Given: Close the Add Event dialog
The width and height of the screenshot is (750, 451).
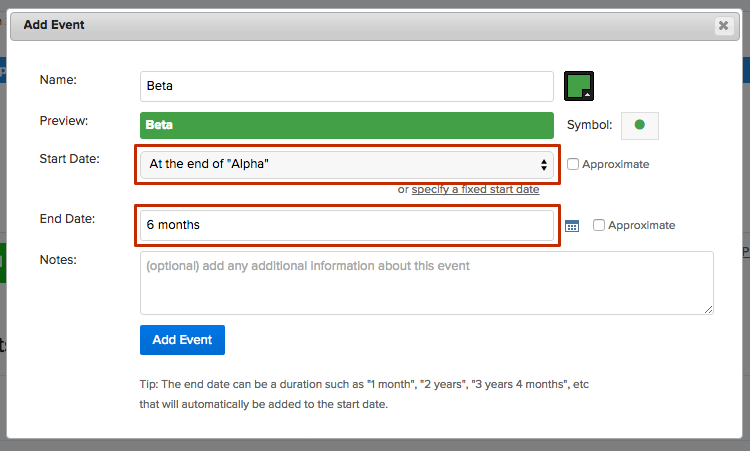Looking at the screenshot, I should pos(723,25).
